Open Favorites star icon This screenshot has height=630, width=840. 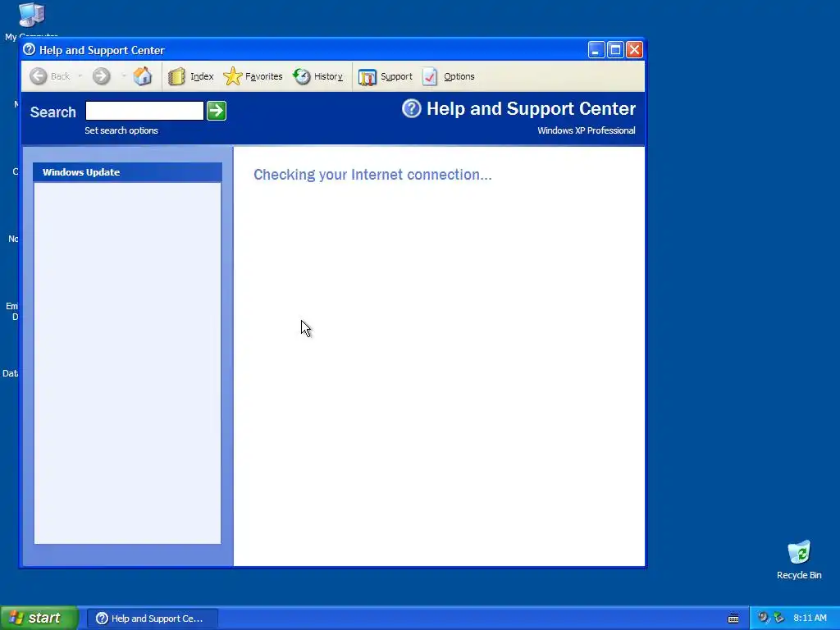232,76
